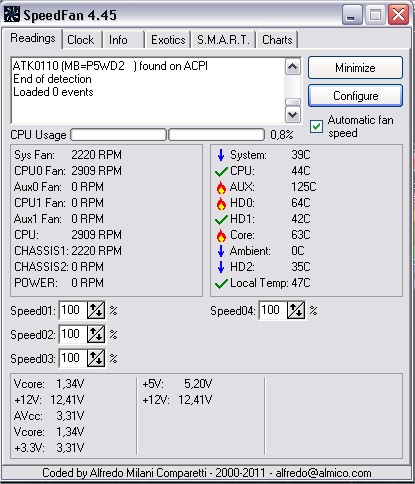Viewport: 415px width, 484px height.
Task: Switch to the Exotics tab
Action: [168, 40]
